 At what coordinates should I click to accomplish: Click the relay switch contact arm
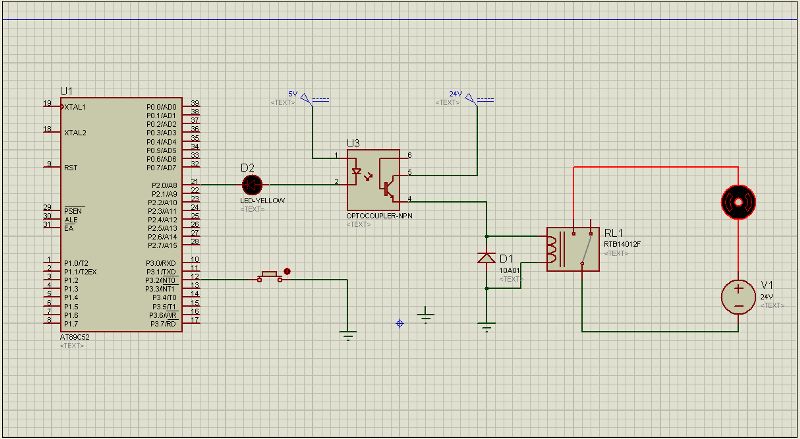(587, 249)
